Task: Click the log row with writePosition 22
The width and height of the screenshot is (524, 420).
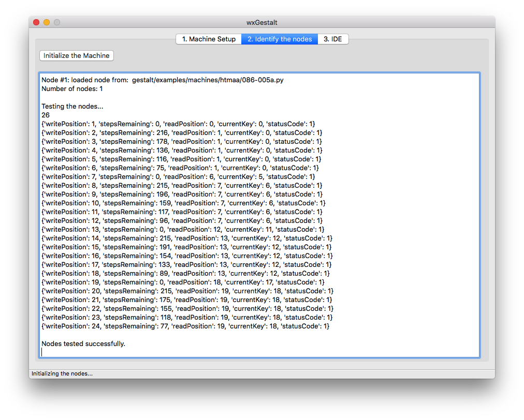Action: pos(187,308)
